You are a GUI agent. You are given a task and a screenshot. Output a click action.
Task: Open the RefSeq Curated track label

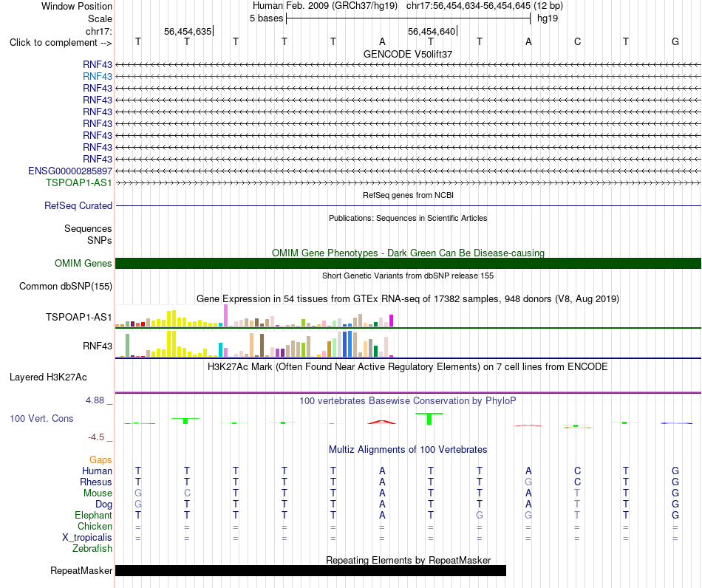[78, 206]
